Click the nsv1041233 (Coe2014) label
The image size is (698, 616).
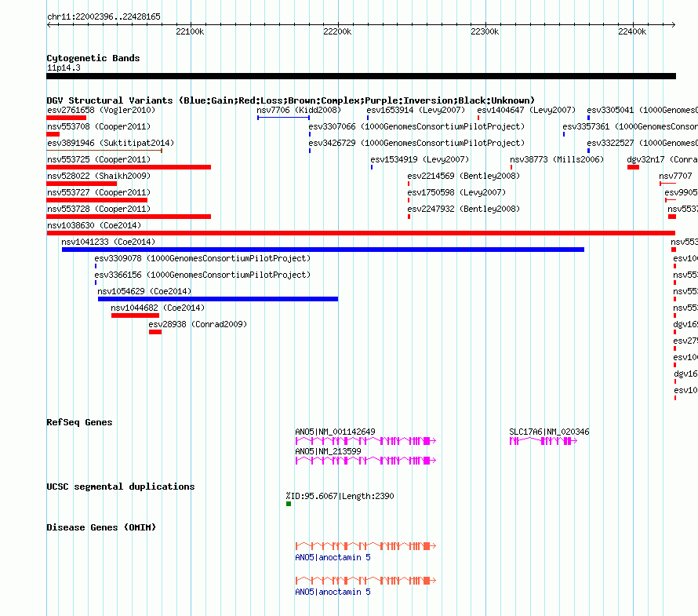[108, 242]
